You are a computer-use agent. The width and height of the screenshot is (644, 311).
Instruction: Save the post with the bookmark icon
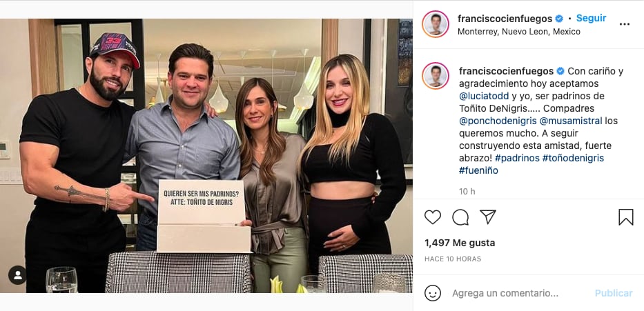coord(625,217)
